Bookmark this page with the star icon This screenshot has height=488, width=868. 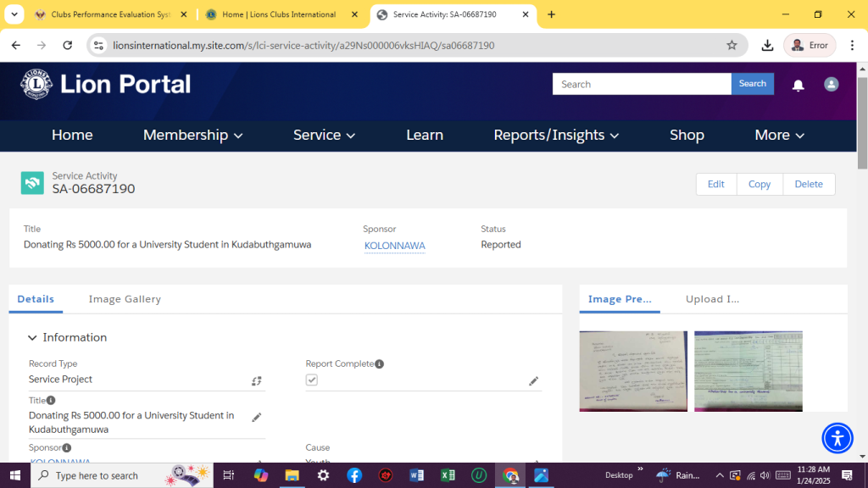pos(732,46)
